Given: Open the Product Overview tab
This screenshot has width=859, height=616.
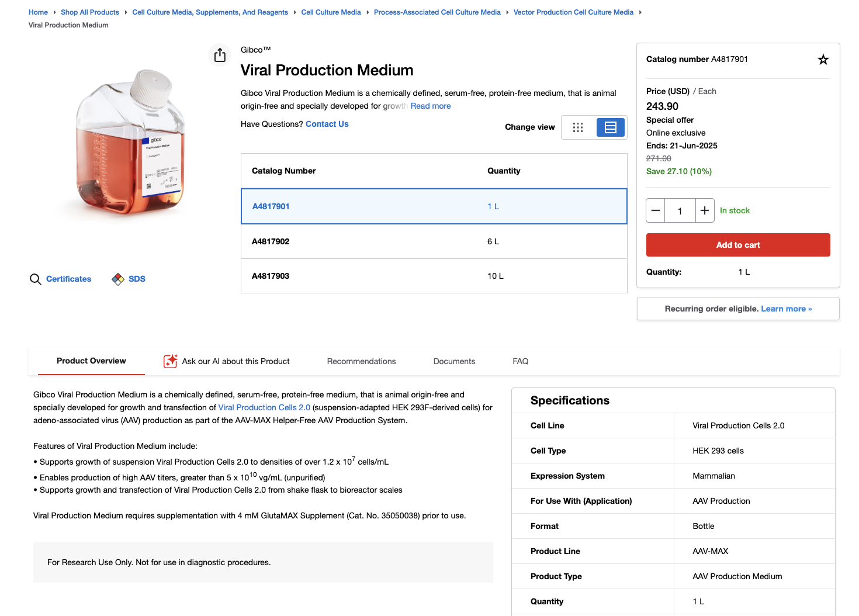Looking at the screenshot, I should [x=91, y=361].
